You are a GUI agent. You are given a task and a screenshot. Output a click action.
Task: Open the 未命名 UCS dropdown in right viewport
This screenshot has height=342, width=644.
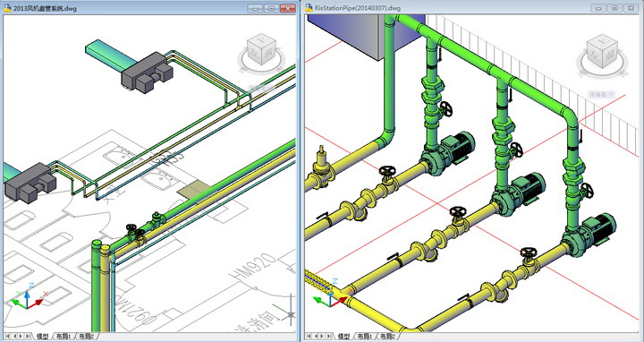(602, 95)
